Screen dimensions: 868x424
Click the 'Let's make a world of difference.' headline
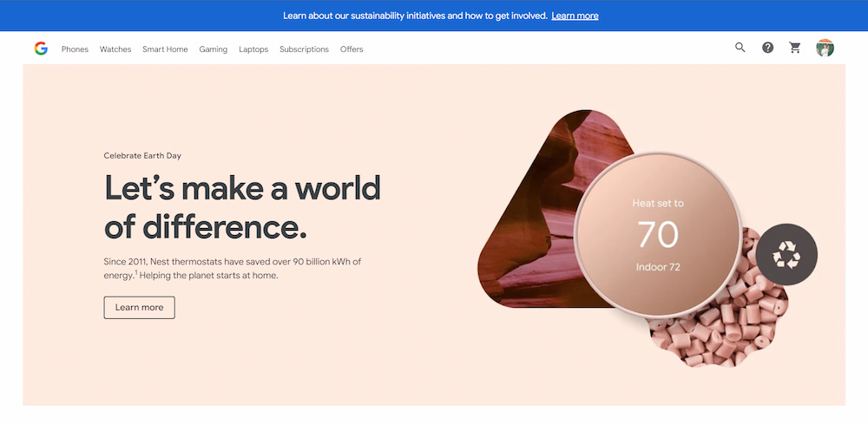[x=242, y=208]
